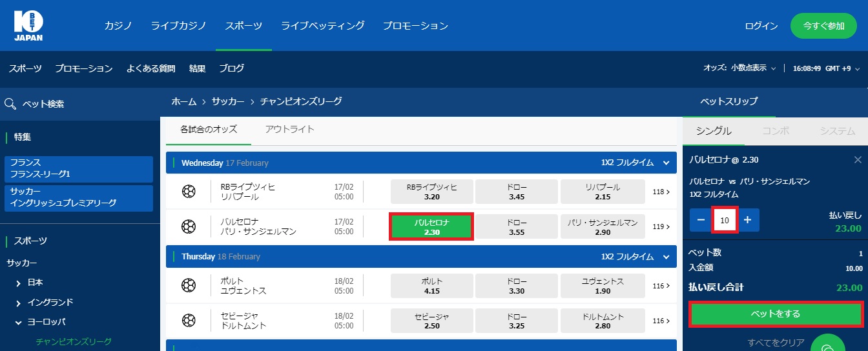Toggle Barcelona 2.30 odds selection
This screenshot has height=351, width=868.
(x=431, y=227)
